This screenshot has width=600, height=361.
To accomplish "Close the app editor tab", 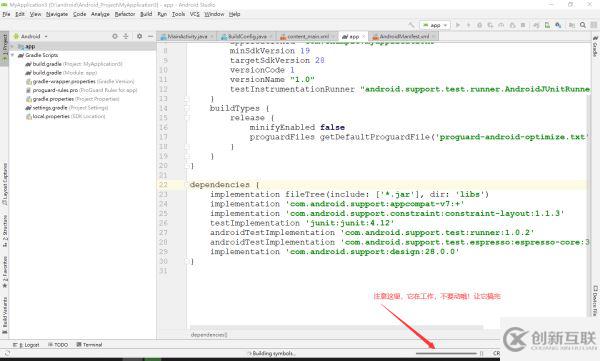I will pyautogui.click(x=364, y=36).
